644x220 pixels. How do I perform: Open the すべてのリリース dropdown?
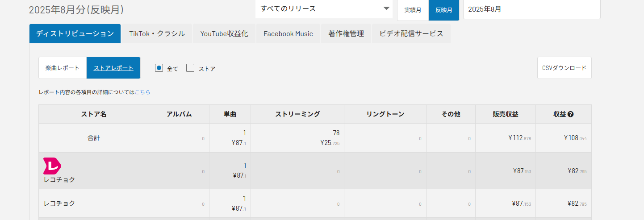324,9
